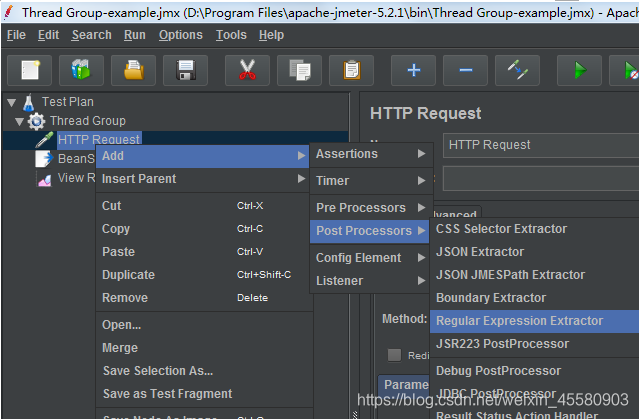Select the Test Plan flask icon
Image resolution: width=639 pixels, height=419 pixels.
point(29,102)
